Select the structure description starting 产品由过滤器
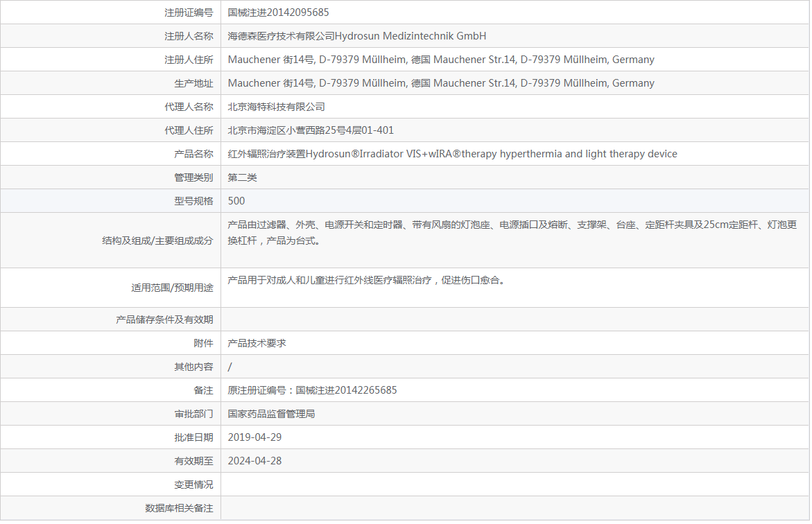The height and width of the screenshot is (524, 812). pyautogui.click(x=512, y=232)
